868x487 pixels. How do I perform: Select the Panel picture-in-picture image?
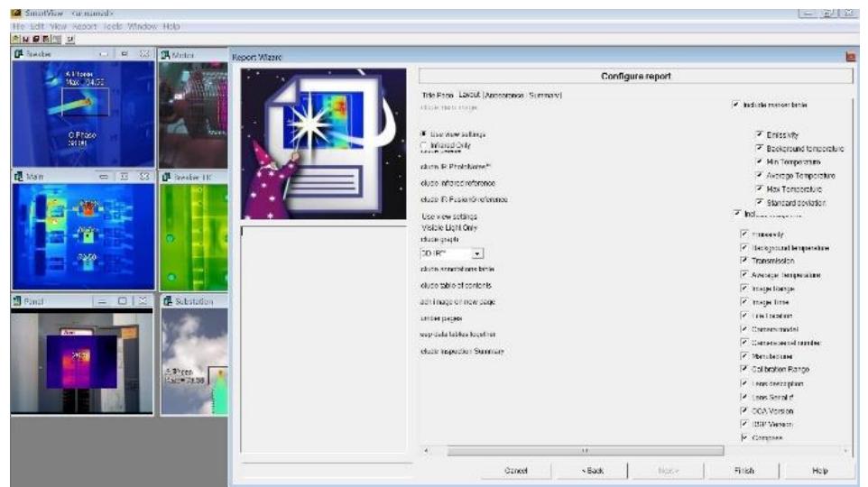81,362
